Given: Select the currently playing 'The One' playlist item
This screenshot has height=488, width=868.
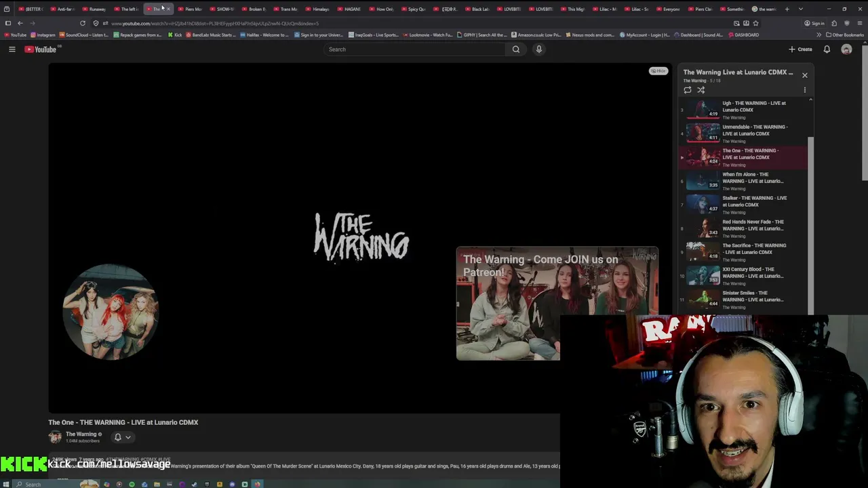Looking at the screenshot, I should (744, 157).
